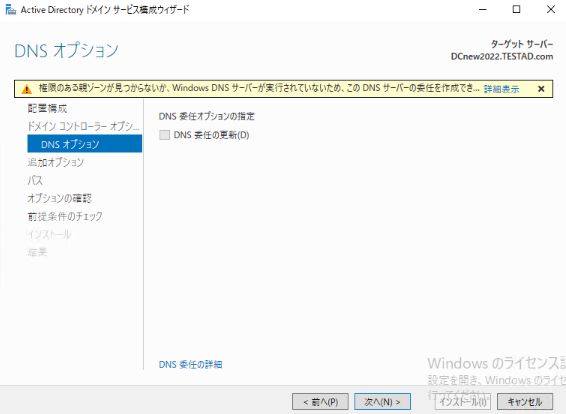
Task: Proceed with 次へ(N) > button
Action: point(382,402)
